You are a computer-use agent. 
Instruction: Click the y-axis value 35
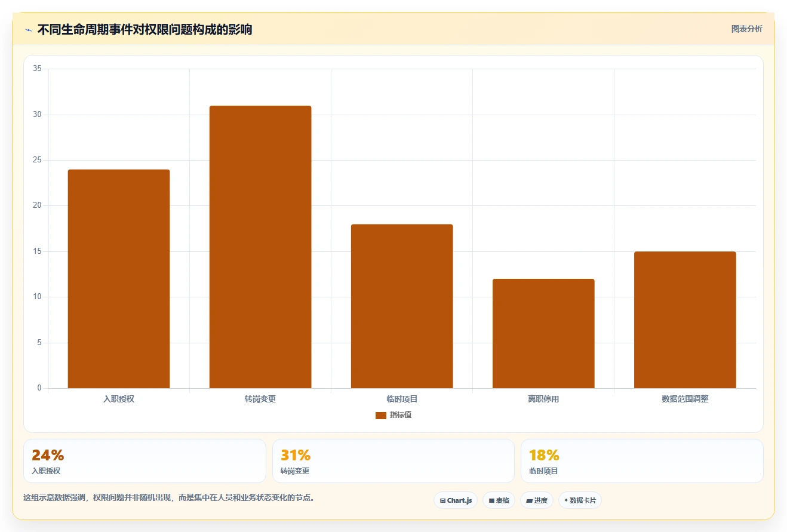(x=37, y=69)
